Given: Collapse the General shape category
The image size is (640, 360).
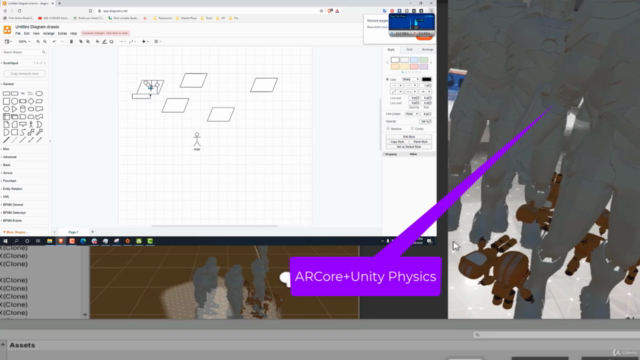Looking at the screenshot, I should (8, 84).
